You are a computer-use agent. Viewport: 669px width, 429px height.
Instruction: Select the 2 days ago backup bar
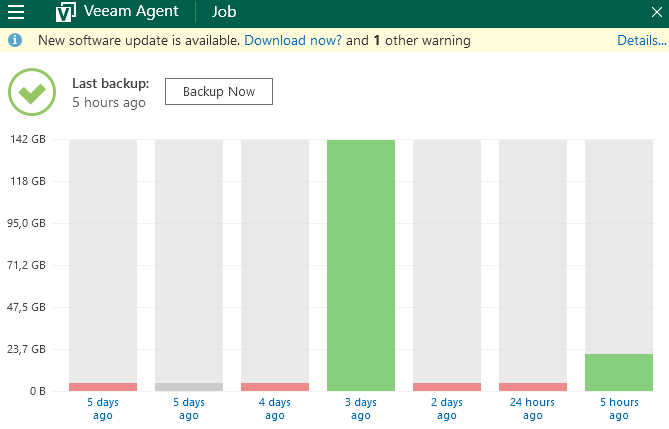[x=447, y=386]
